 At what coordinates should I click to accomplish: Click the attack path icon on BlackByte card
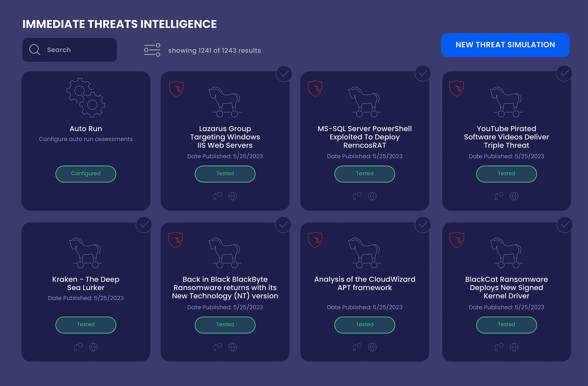pos(217,347)
